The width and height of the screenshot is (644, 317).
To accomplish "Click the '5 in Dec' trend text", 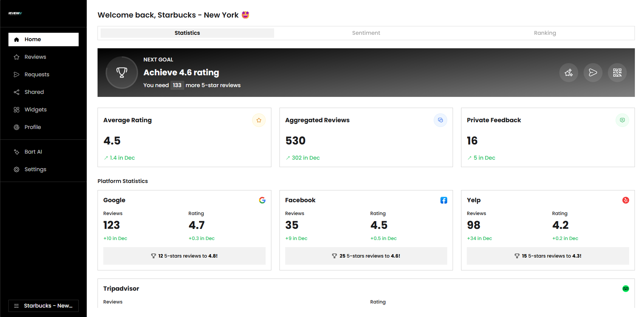I will 484,158.
